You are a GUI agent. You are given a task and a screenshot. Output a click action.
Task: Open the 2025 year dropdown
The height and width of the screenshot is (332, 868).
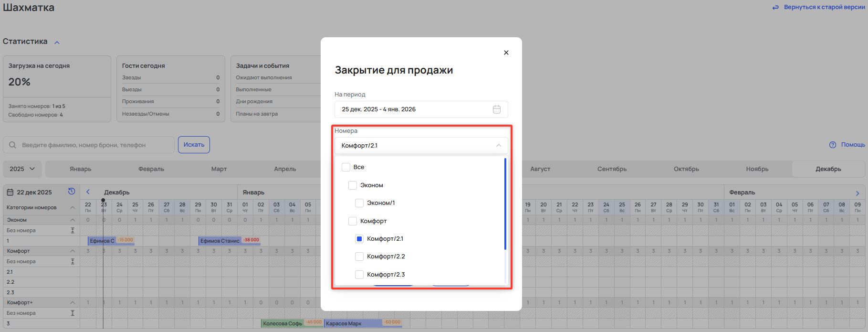23,169
